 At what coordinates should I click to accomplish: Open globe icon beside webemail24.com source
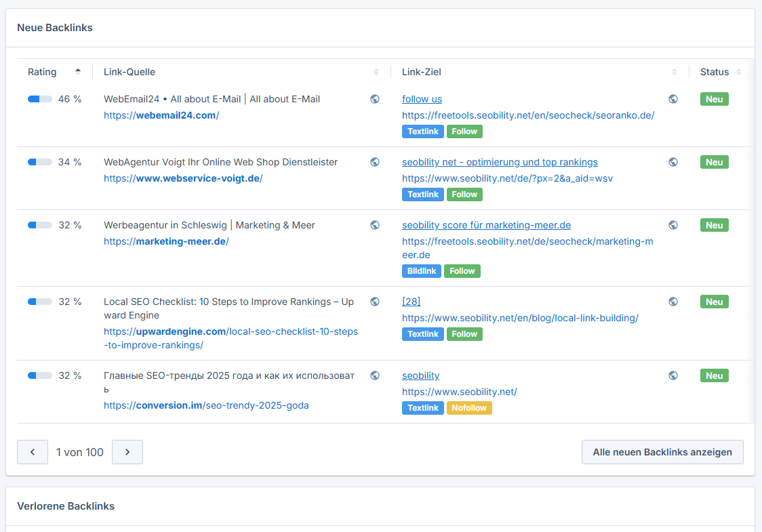[x=375, y=99]
